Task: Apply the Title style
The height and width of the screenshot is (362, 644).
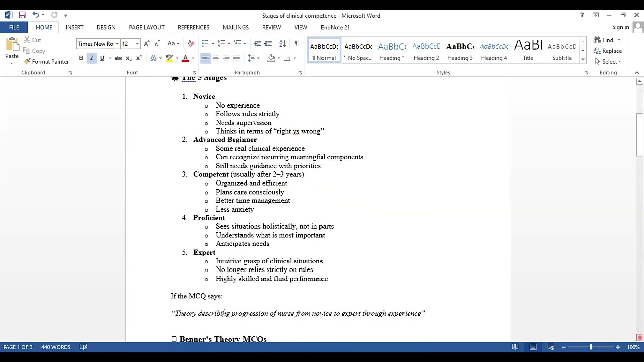Action: point(528,50)
